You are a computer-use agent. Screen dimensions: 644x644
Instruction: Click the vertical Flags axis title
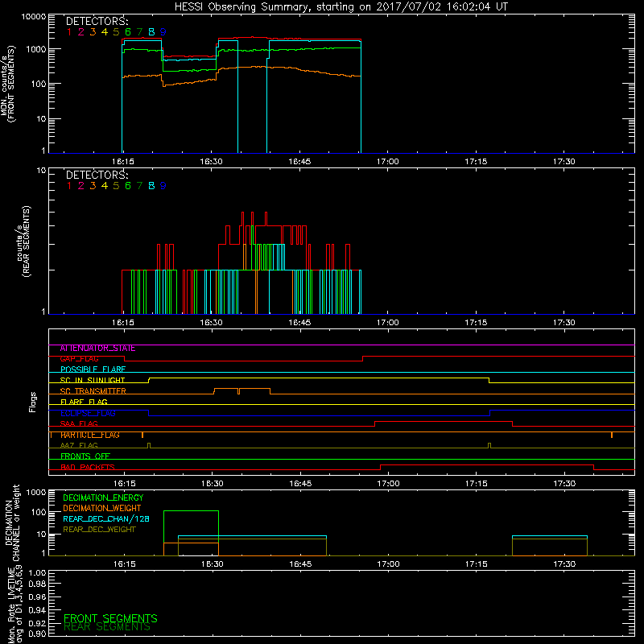click(x=32, y=402)
